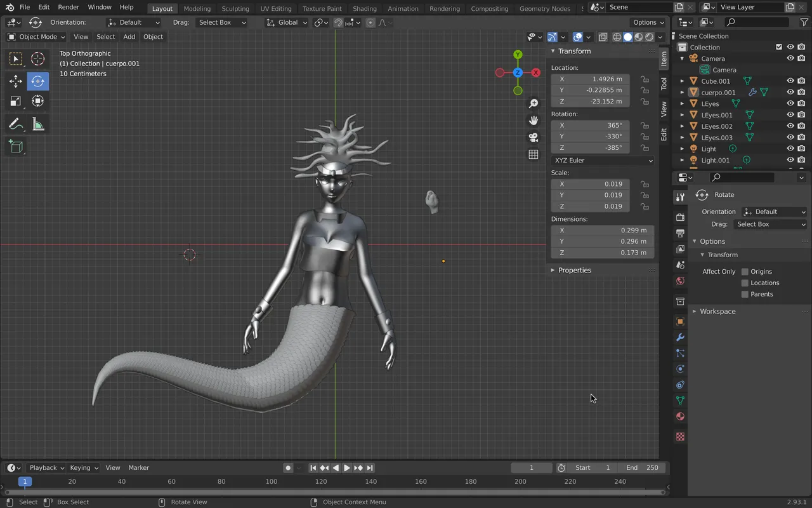Screen dimensions: 812x508
Task: Open header Drag Select Box dropdown
Action: pyautogui.click(x=221, y=22)
